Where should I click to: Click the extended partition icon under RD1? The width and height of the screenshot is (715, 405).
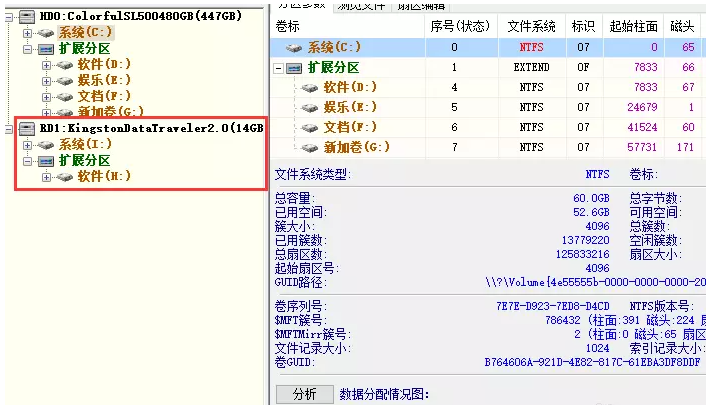coord(46,161)
